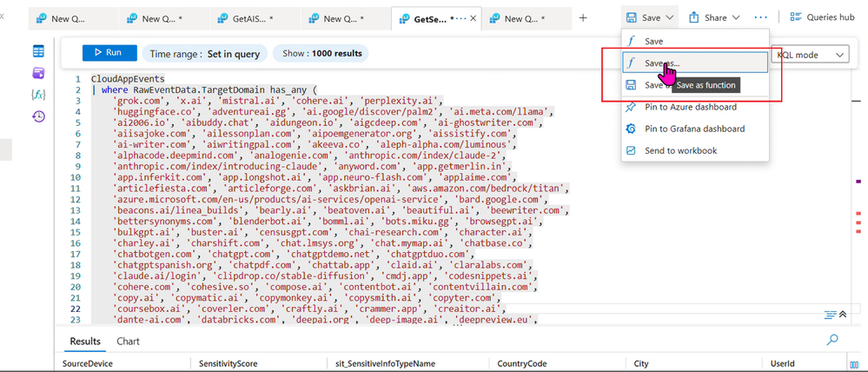Image resolution: width=868 pixels, height=372 pixels.
Task: Search results with magnifier icon
Action: point(832,340)
